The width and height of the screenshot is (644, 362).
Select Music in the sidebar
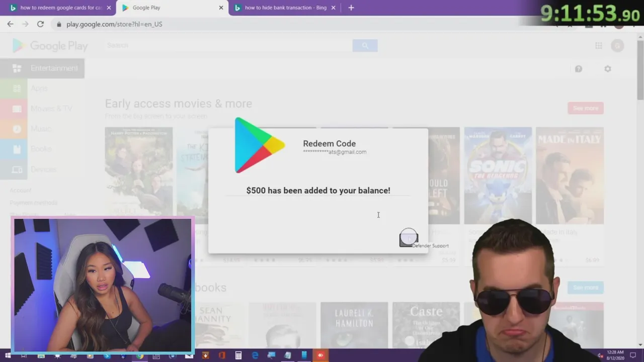tap(42, 129)
